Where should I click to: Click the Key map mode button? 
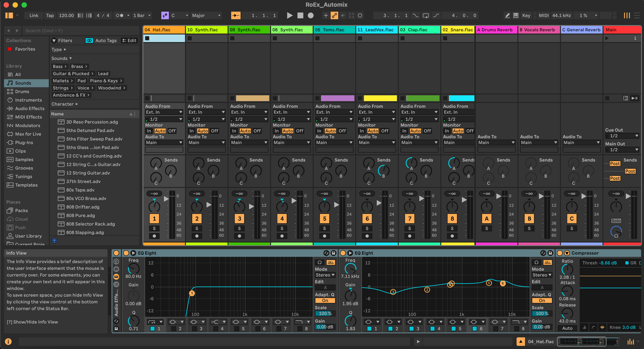click(526, 16)
